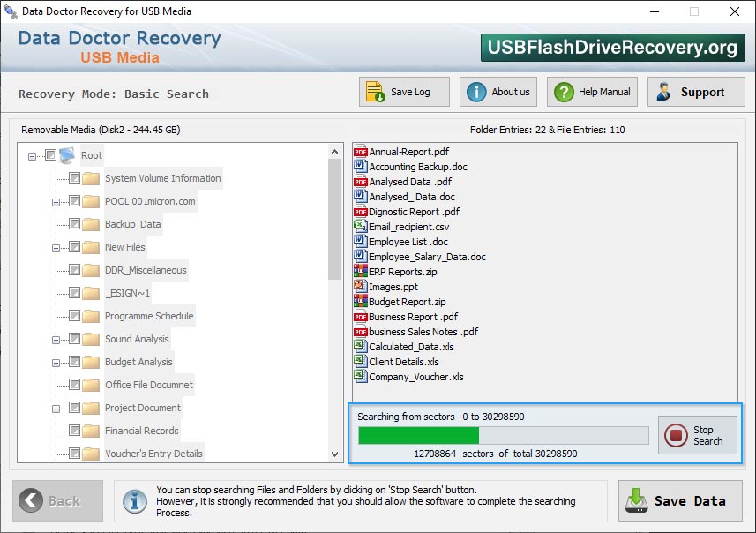
Task: Click the Stop Search red stop icon
Action: tap(676, 435)
